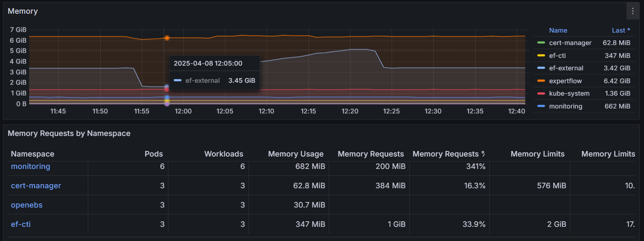Open the Memory panel three-dot menu

(x=632, y=11)
